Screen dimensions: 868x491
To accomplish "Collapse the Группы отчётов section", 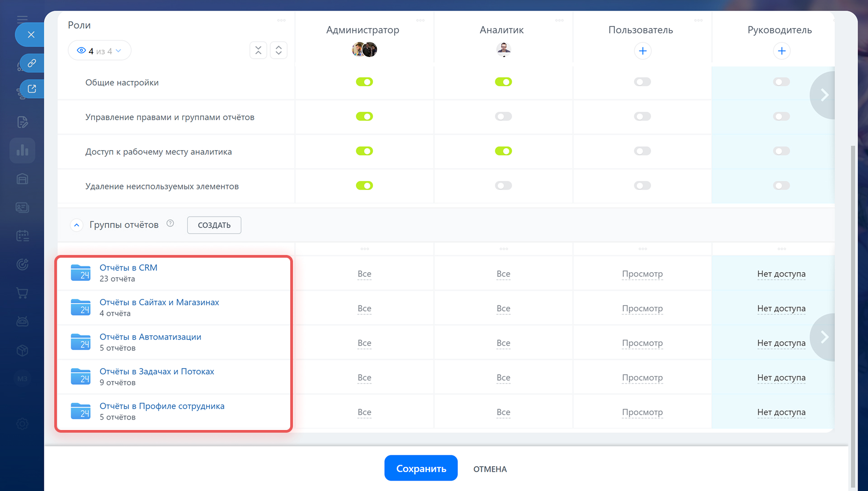I will (76, 225).
